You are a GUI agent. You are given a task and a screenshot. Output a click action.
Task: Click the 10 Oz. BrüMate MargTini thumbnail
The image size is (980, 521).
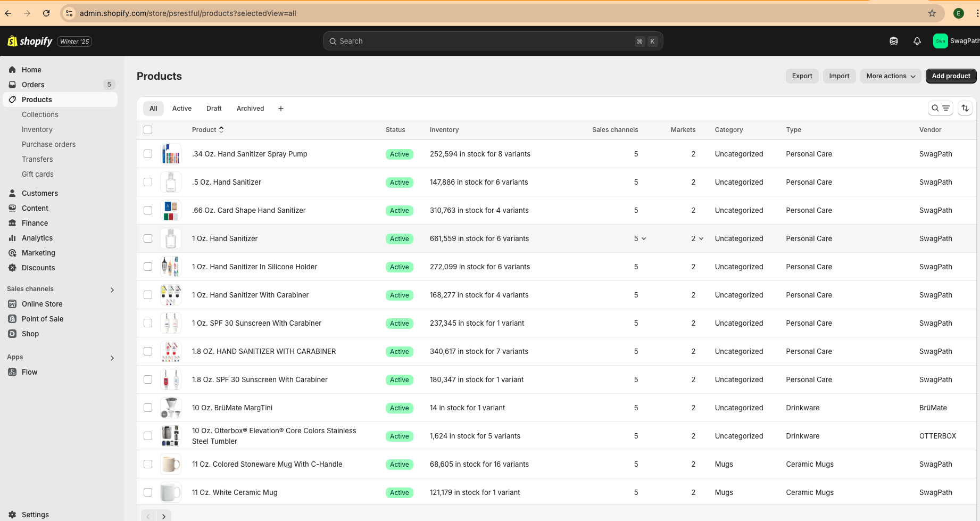tap(171, 408)
